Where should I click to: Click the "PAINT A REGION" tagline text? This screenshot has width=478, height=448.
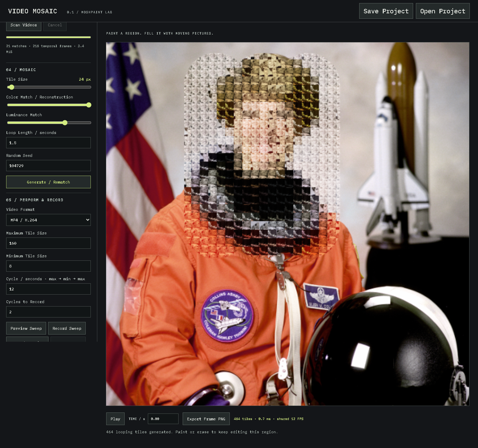[160, 33]
